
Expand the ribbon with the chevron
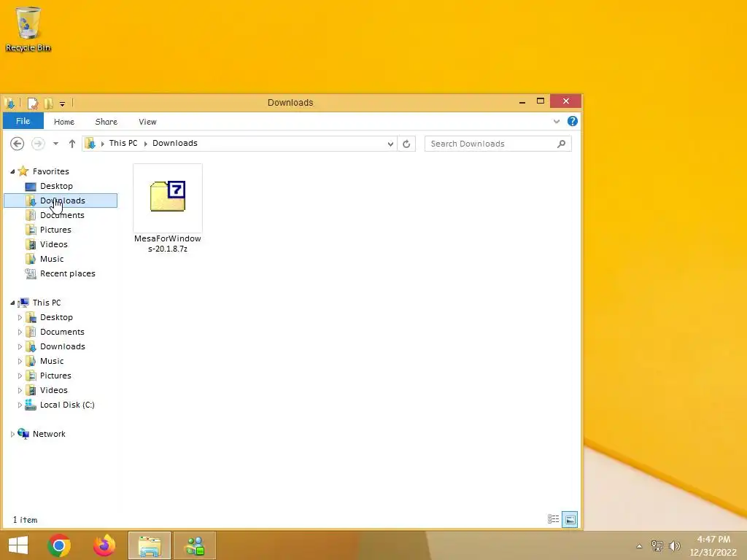(557, 122)
